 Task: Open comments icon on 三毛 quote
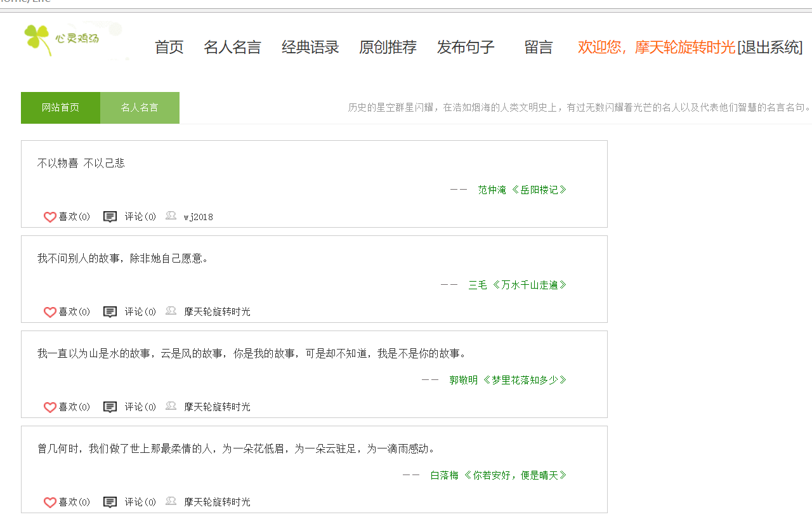tap(110, 312)
